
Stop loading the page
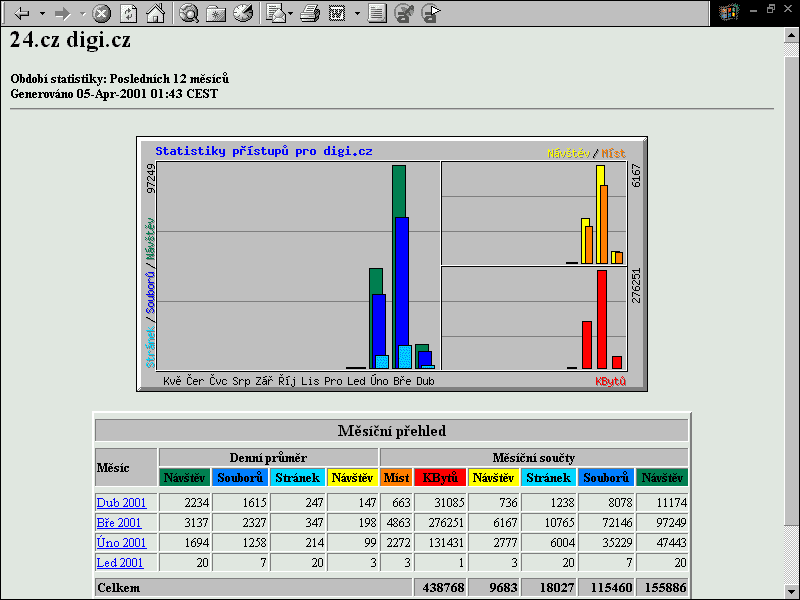click(101, 13)
